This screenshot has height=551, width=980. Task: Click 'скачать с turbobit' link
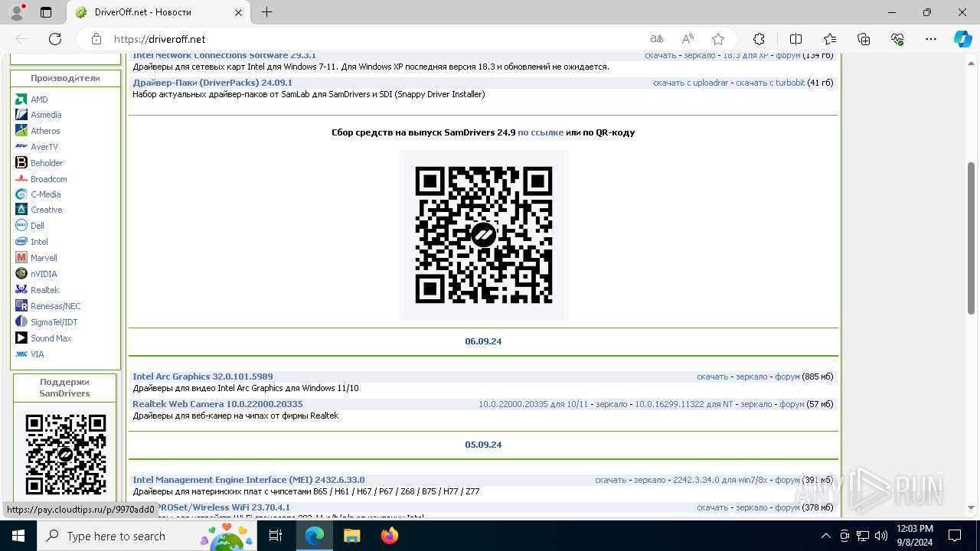(x=770, y=83)
